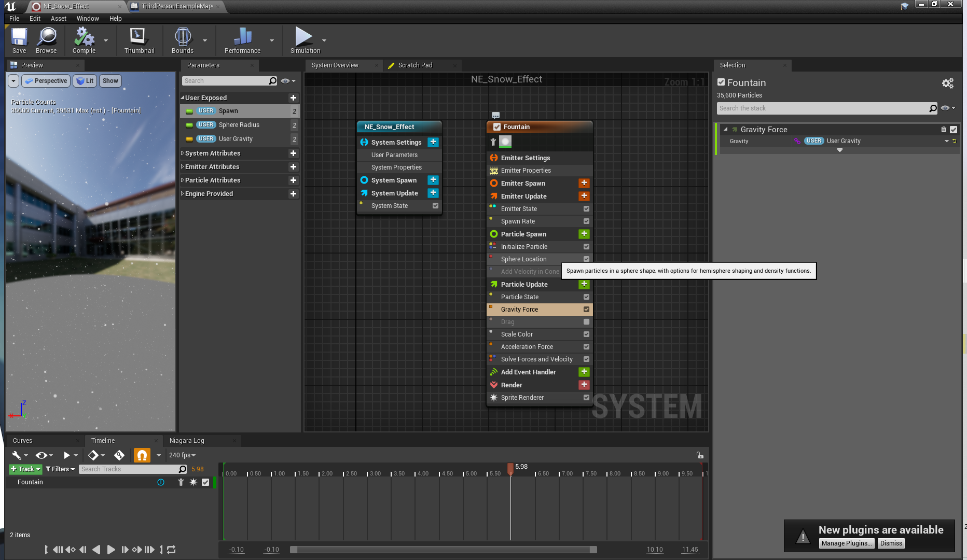Viewport: 967px width, 560px height.
Task: Click the Fountain emitter thumbnail swatch
Action: coord(505,142)
